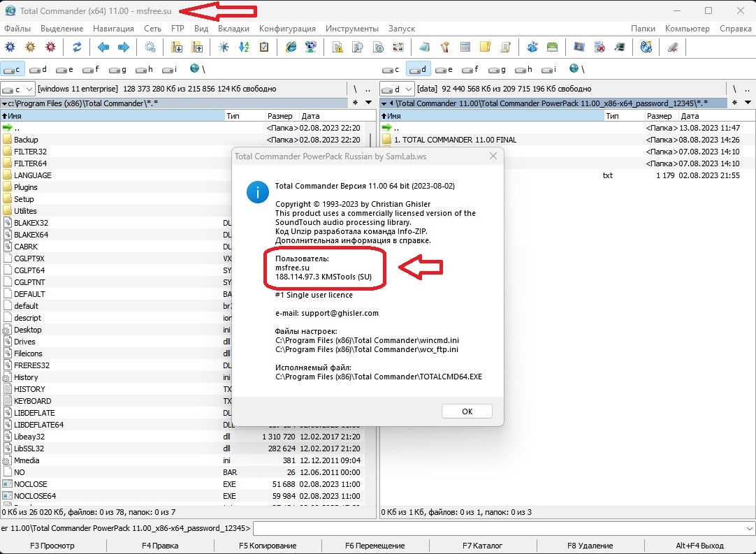Image resolution: width=756 pixels, height=554 pixels.
Task: Select drive h in left drive bar
Action: [145, 69]
